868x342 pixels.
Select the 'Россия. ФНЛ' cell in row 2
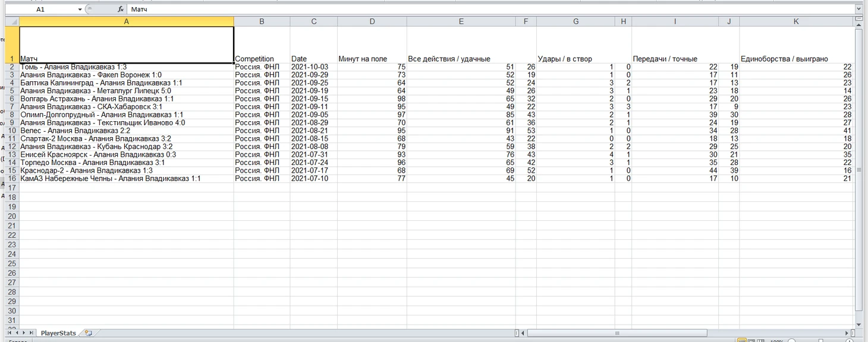(262, 67)
